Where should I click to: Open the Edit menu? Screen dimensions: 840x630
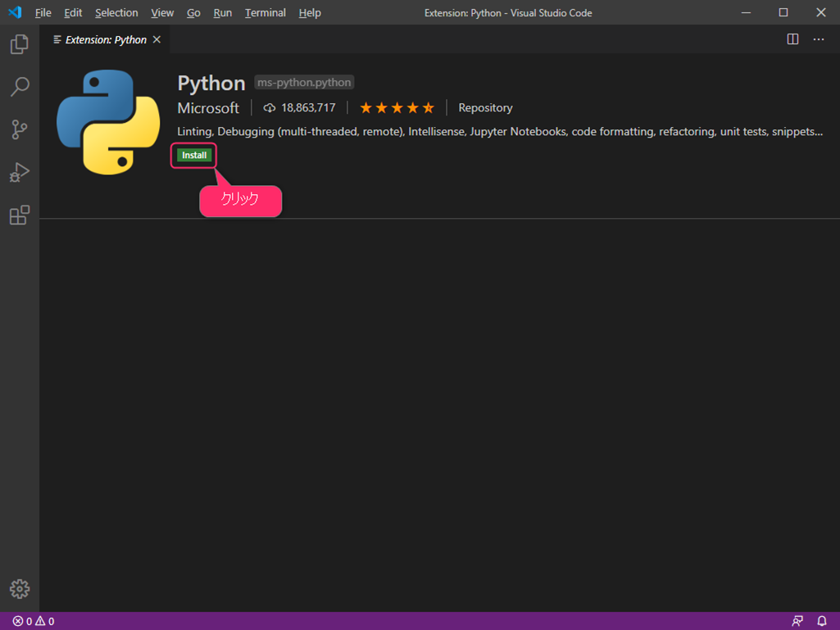click(x=73, y=13)
